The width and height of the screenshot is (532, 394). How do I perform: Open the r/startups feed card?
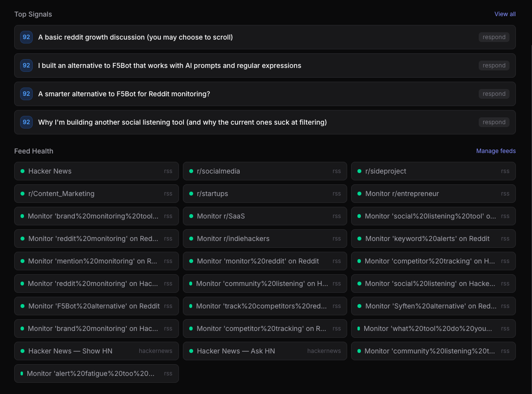(265, 194)
